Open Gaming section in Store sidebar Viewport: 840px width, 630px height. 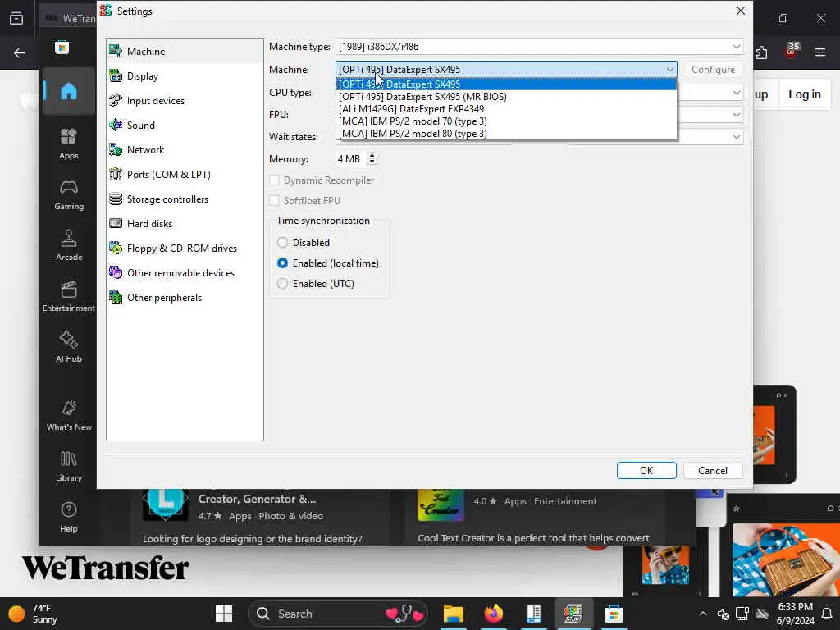[x=69, y=194]
